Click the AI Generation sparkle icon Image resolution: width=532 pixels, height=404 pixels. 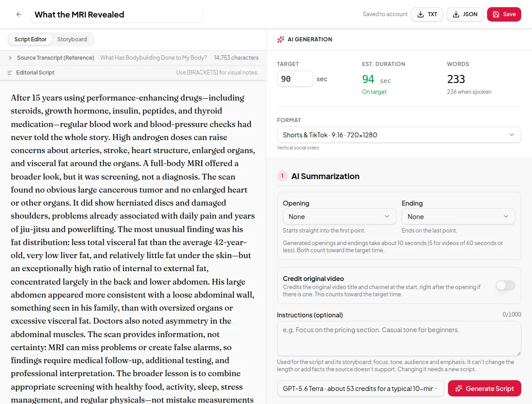pyautogui.click(x=280, y=40)
